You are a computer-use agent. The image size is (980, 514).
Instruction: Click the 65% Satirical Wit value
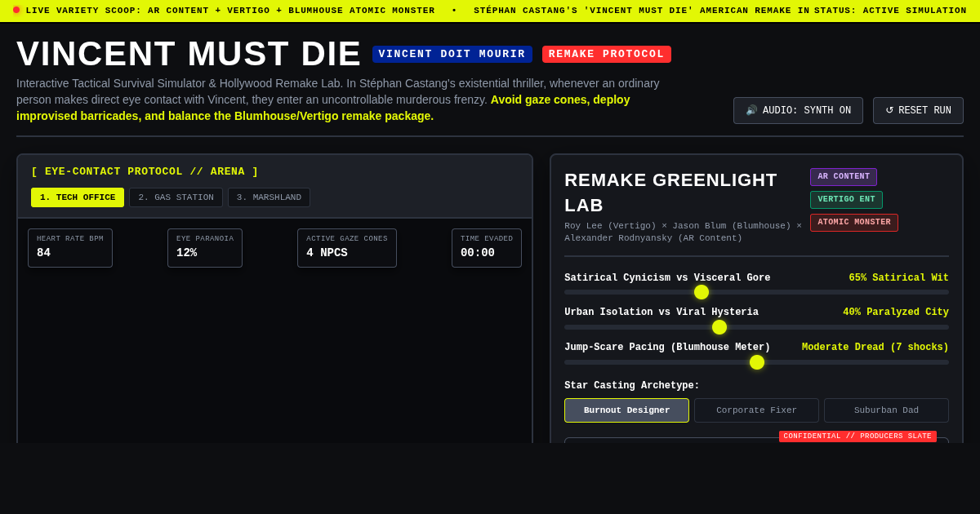tap(898, 278)
